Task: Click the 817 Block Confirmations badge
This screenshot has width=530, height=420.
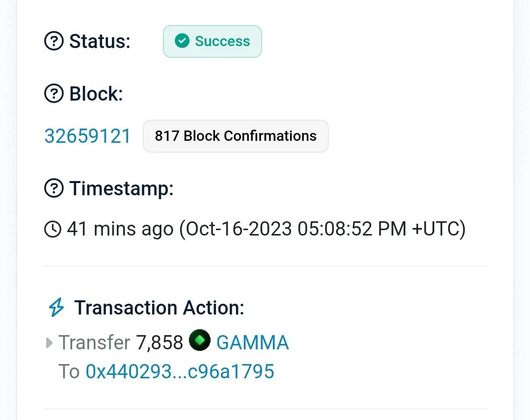Action: click(x=236, y=136)
